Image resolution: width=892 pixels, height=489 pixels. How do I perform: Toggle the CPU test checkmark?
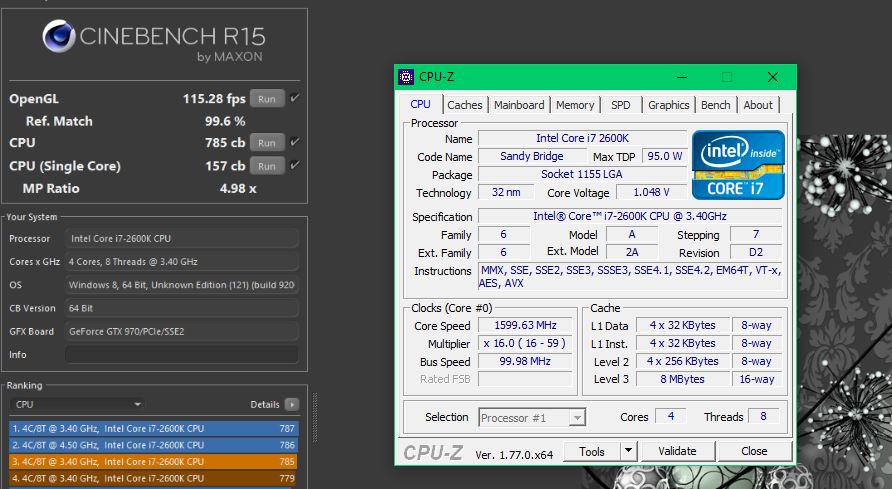[x=295, y=142]
